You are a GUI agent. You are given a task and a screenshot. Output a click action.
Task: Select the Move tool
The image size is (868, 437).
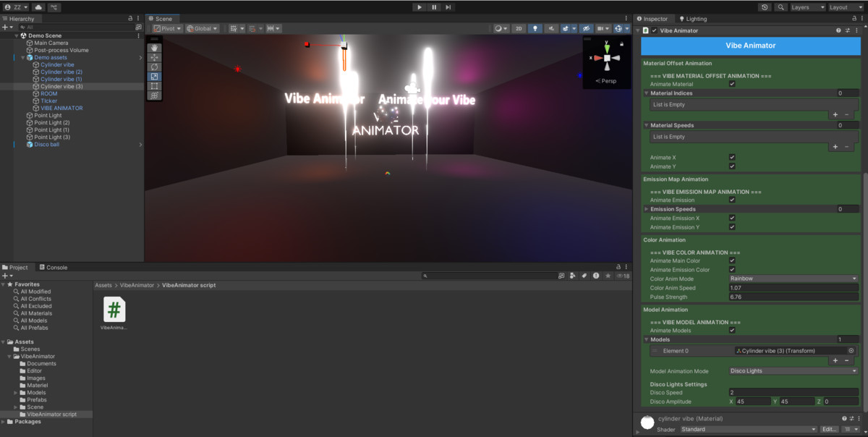click(154, 58)
